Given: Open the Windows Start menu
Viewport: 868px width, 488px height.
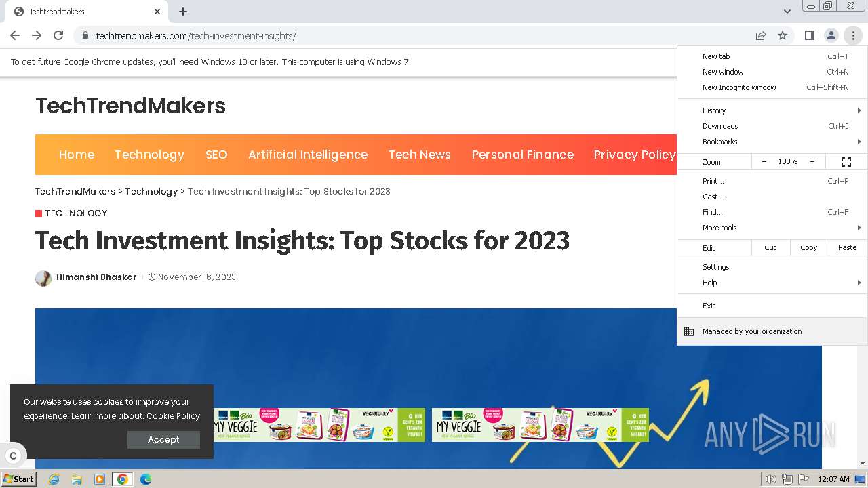Looking at the screenshot, I should pyautogui.click(x=19, y=479).
